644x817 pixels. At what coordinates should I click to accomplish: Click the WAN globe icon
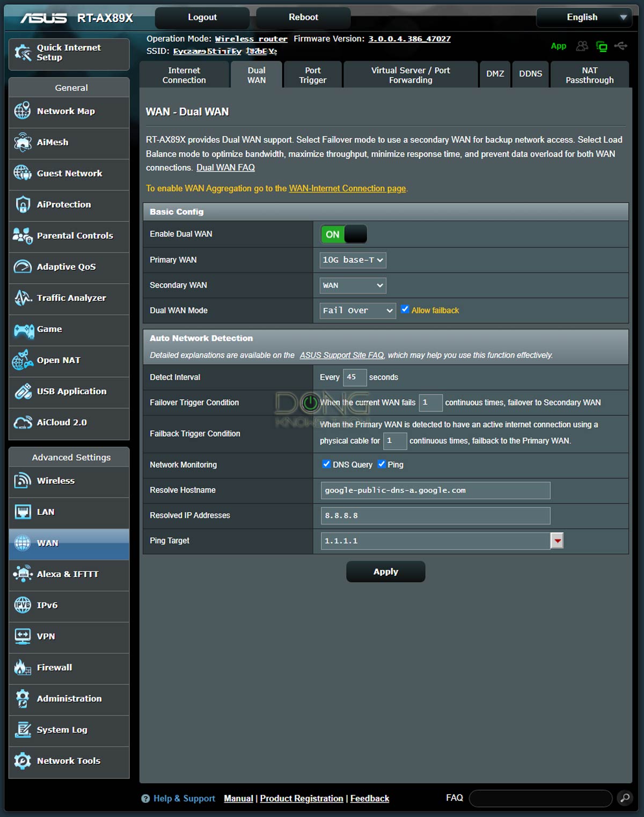tap(23, 543)
